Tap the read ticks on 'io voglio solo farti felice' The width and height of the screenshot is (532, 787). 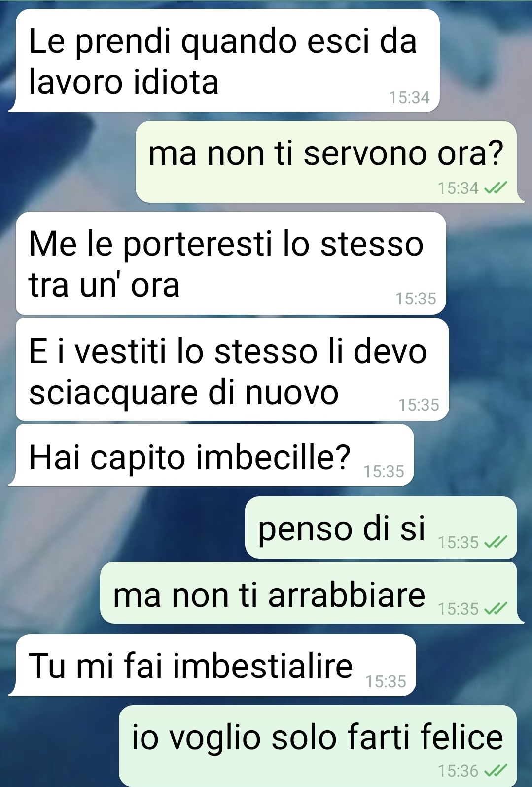[496, 770]
